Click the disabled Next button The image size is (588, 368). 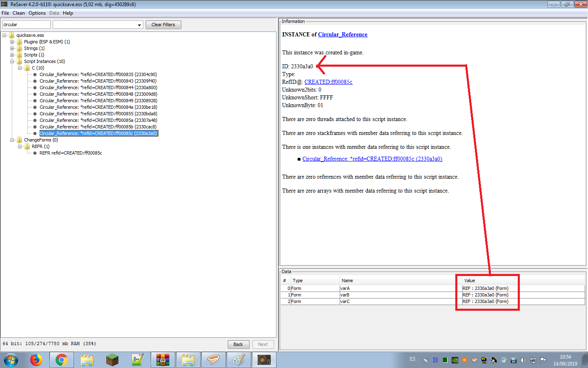coord(263,344)
